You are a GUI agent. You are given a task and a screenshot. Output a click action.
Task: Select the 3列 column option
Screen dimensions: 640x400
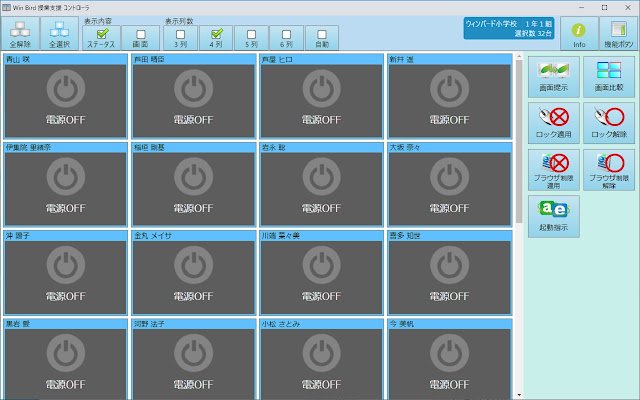click(180, 38)
